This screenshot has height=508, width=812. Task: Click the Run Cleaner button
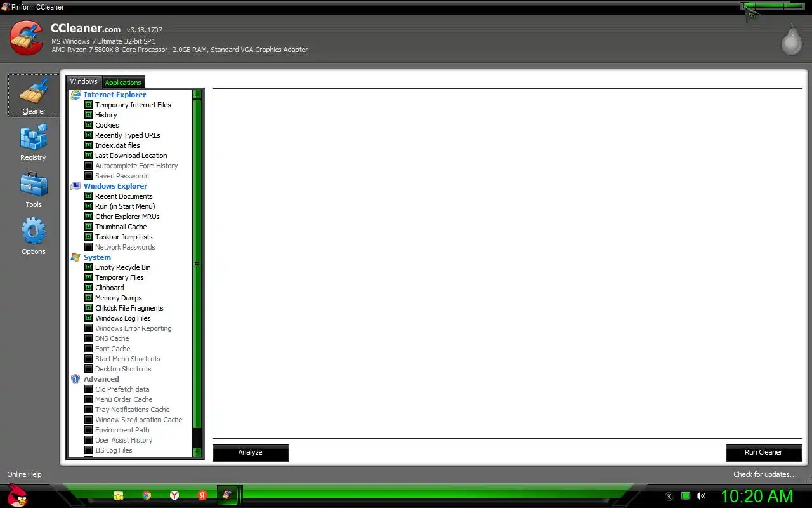click(x=764, y=452)
